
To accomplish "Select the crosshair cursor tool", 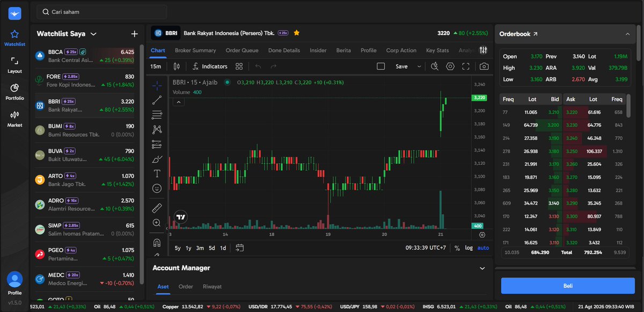I will click(x=157, y=85).
